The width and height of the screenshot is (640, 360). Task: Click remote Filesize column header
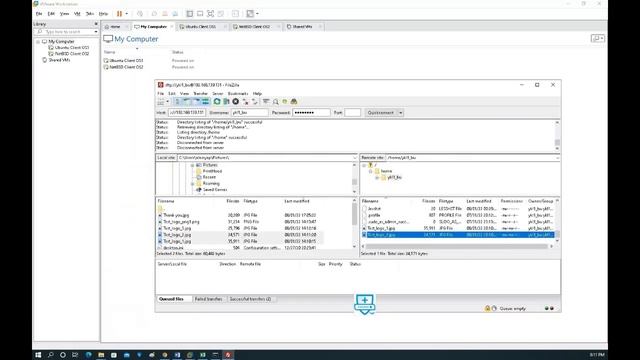pyautogui.click(x=429, y=201)
